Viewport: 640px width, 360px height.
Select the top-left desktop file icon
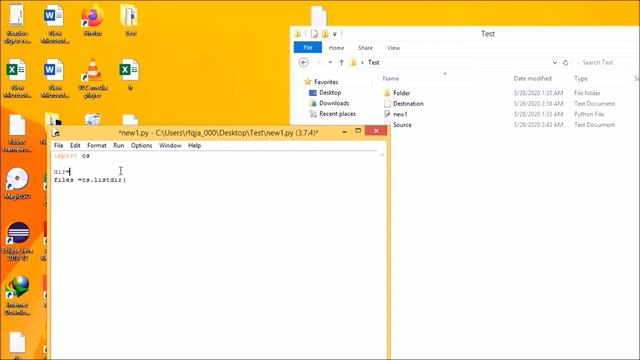(17, 24)
